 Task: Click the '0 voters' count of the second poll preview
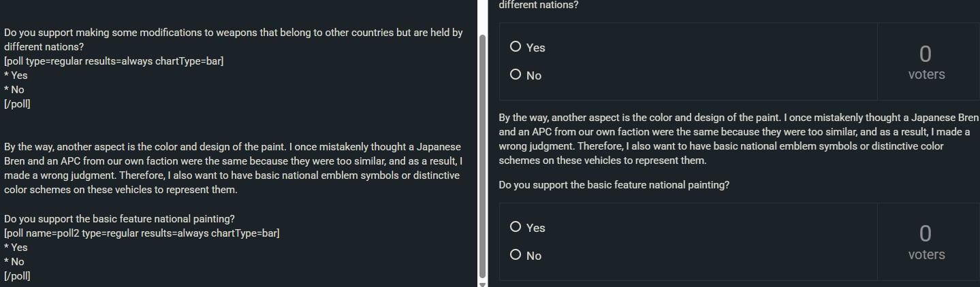pyautogui.click(x=926, y=242)
